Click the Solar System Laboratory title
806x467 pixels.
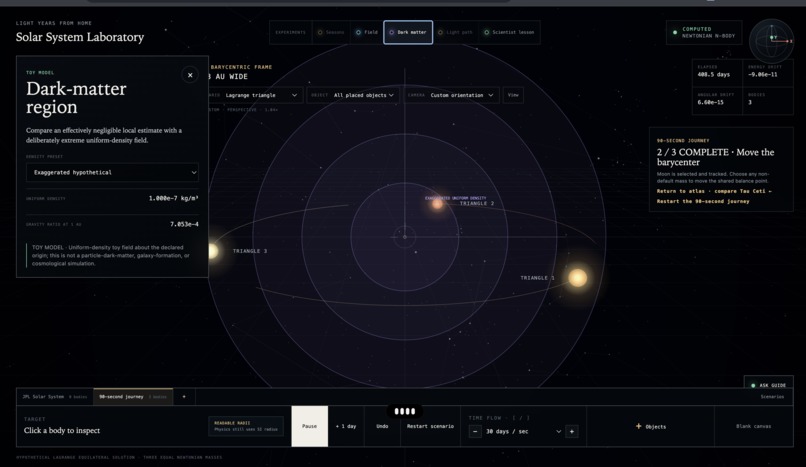80,37
